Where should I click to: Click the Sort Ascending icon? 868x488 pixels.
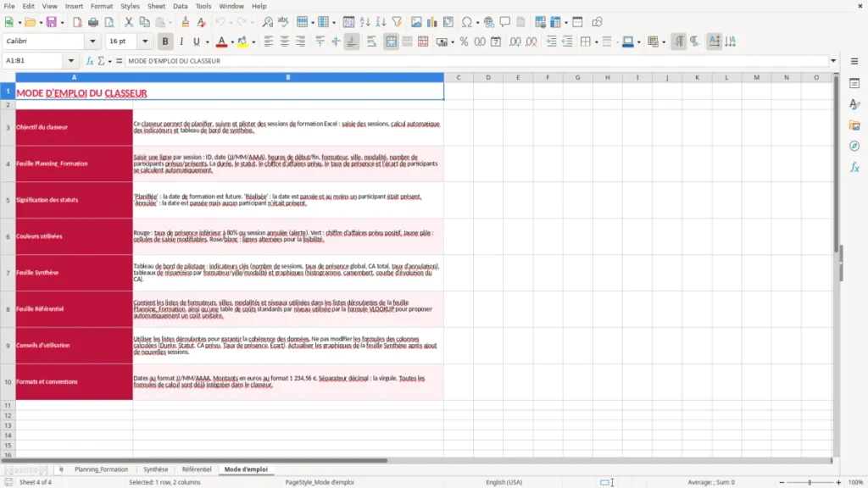point(364,22)
